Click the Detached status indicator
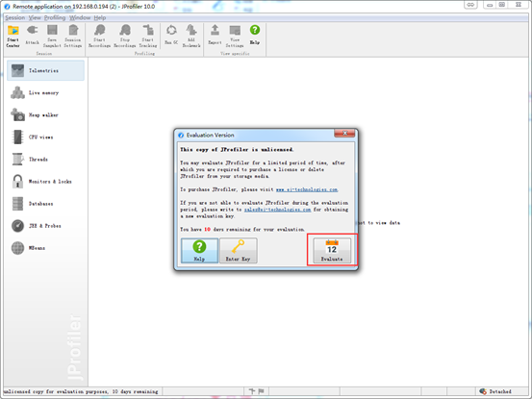 [x=495, y=391]
